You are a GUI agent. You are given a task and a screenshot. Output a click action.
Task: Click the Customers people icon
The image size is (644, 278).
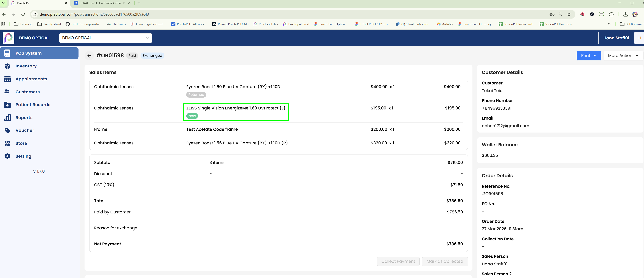coord(7,92)
